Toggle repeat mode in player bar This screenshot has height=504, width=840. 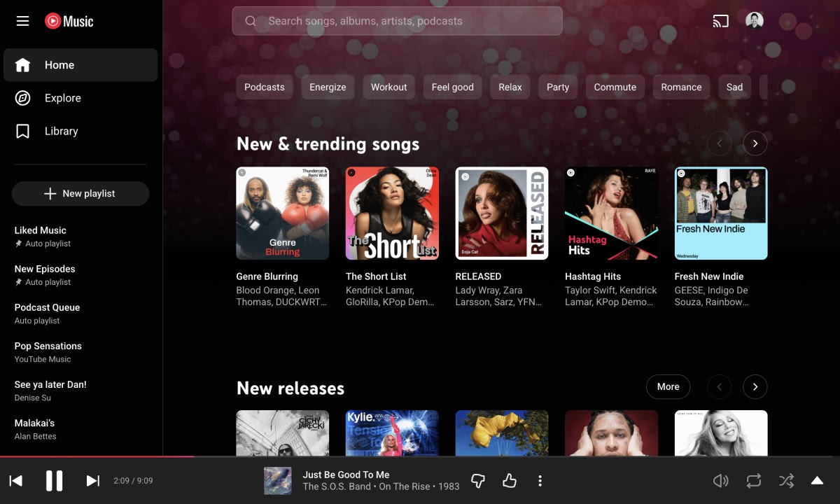pyautogui.click(x=753, y=481)
